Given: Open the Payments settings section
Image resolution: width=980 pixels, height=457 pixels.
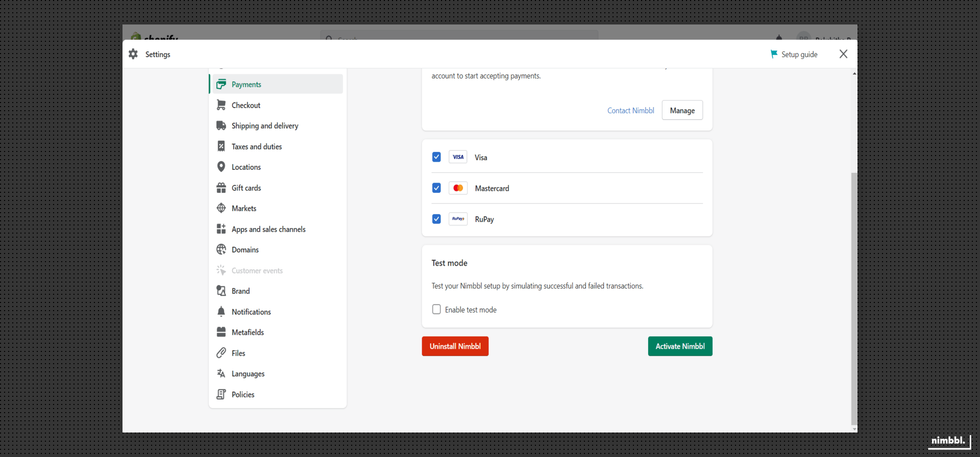Looking at the screenshot, I should 276,84.
